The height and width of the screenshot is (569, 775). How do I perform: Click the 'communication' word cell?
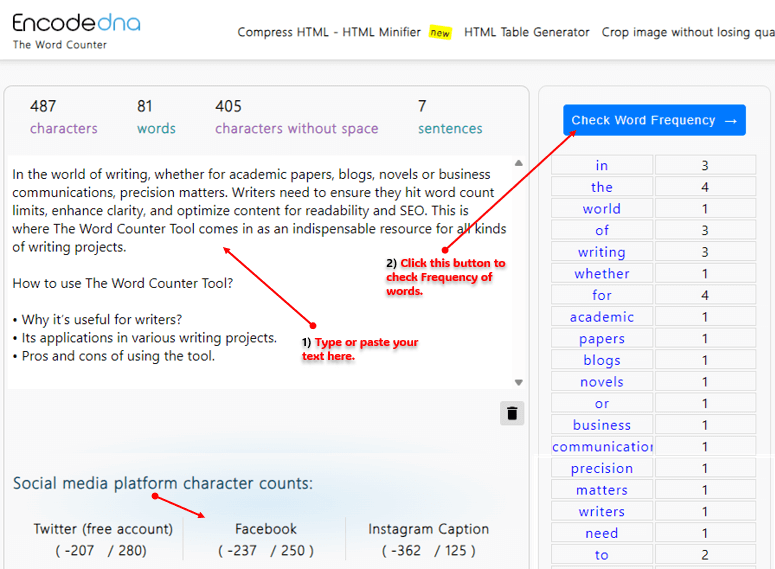602,447
